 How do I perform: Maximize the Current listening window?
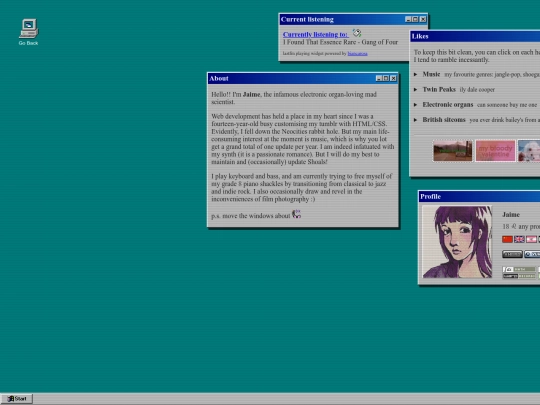coord(415,19)
